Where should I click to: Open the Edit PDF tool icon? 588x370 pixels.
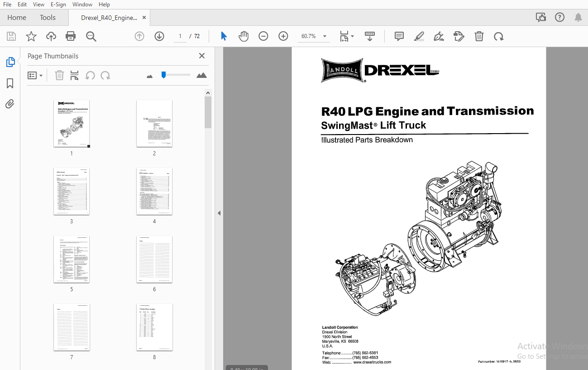coord(459,36)
